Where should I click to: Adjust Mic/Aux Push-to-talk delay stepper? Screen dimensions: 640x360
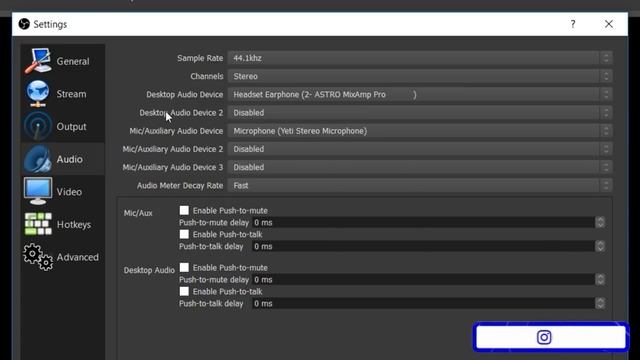(600, 247)
